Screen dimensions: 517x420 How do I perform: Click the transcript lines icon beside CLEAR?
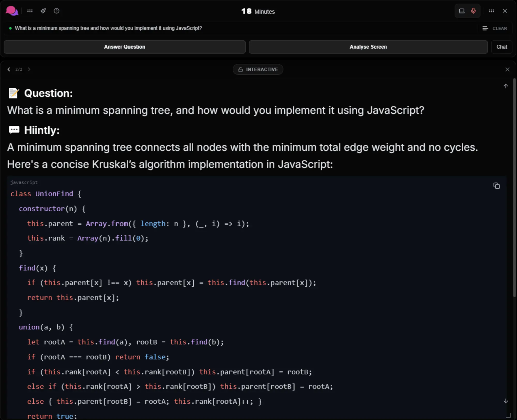pyautogui.click(x=485, y=28)
